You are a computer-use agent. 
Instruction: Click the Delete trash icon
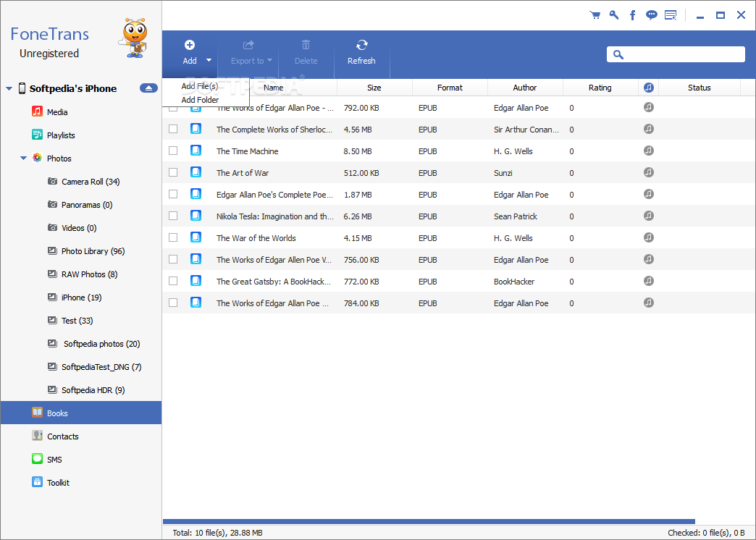click(x=306, y=45)
